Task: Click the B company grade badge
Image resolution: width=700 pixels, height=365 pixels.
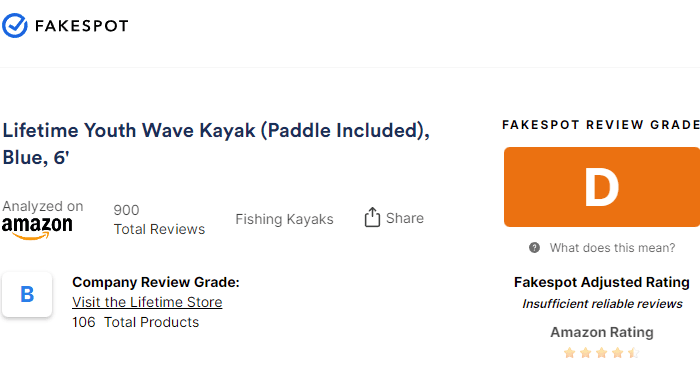Action: click(x=27, y=294)
